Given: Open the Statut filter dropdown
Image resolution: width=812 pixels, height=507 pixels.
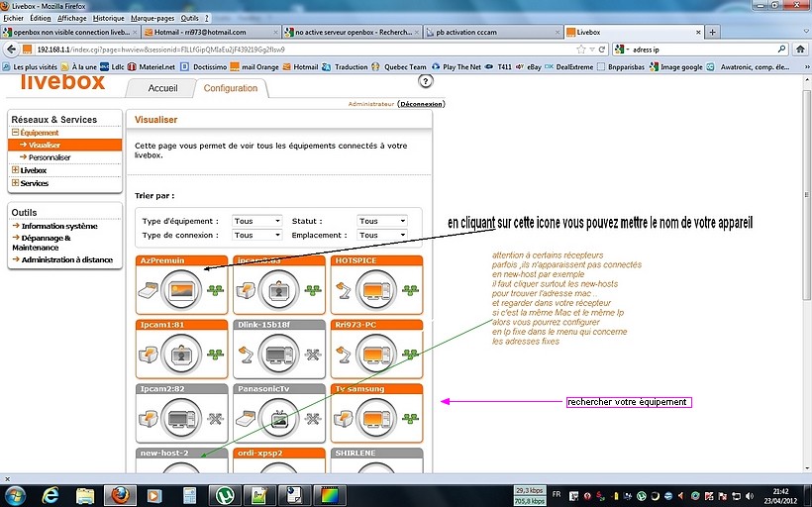Looking at the screenshot, I should [x=382, y=221].
